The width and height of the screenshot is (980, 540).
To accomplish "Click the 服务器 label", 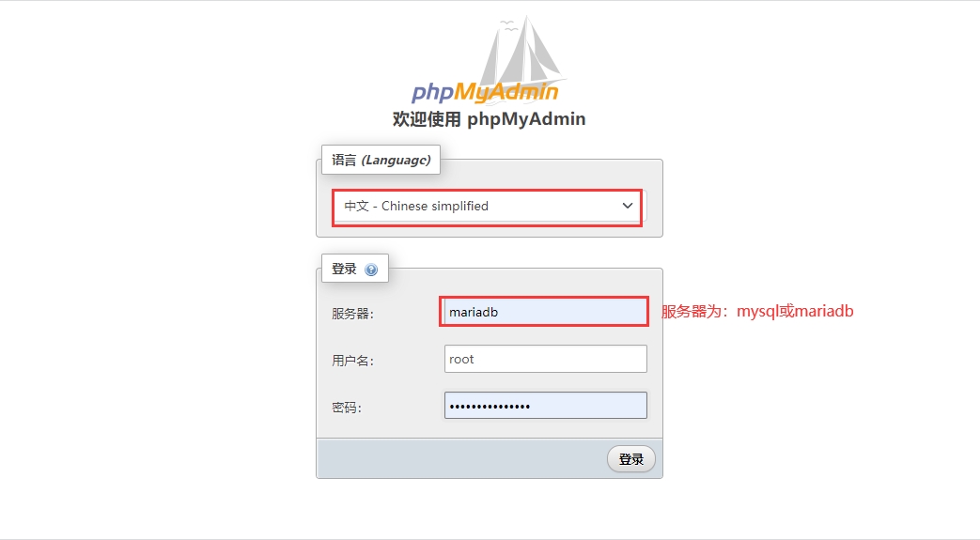I will (352, 314).
